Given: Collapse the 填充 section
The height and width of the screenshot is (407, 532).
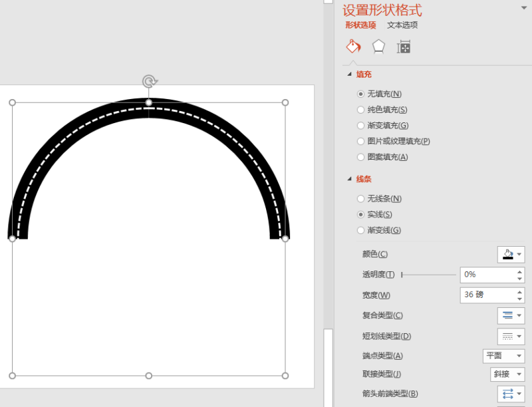Looking at the screenshot, I should (350, 74).
